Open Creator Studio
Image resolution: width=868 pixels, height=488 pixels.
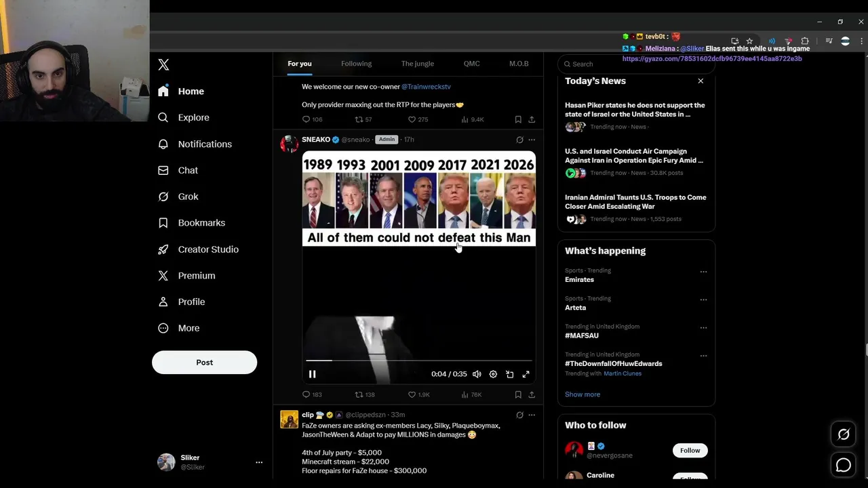click(x=199, y=249)
